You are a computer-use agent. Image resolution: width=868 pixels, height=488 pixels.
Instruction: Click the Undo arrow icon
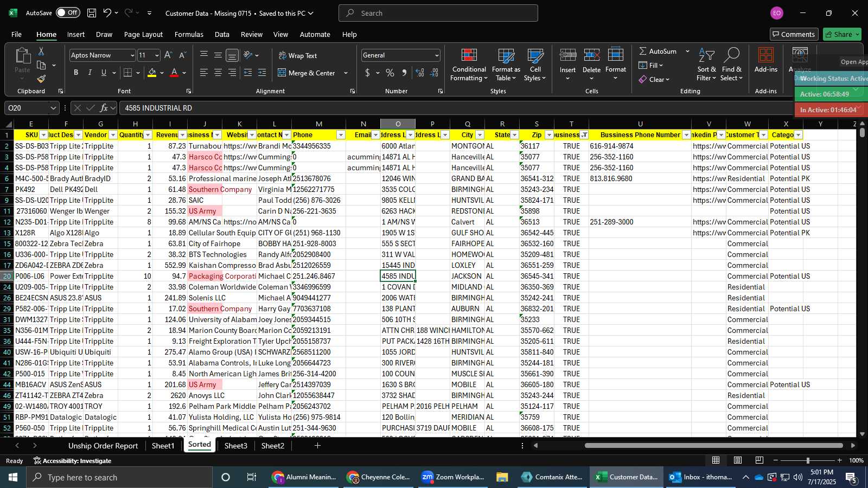click(107, 13)
